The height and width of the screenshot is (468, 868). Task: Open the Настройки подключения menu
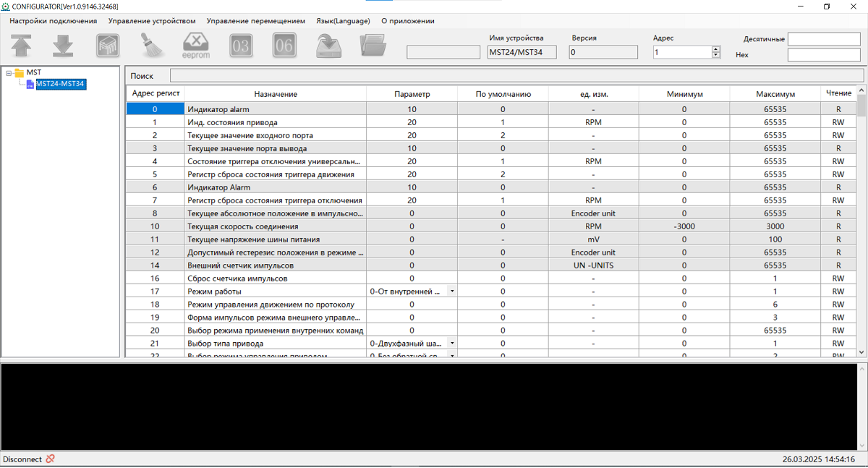click(53, 21)
